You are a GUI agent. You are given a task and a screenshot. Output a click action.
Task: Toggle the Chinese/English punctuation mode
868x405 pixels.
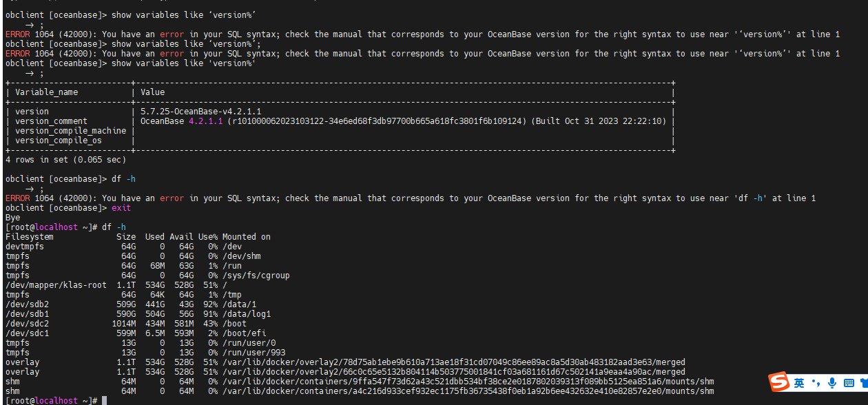click(x=816, y=383)
